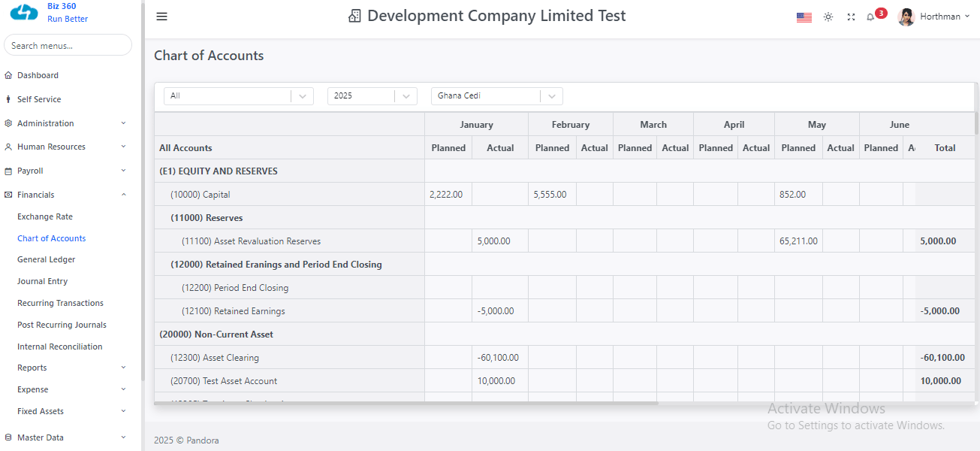Click the -60,100.00 January actual cell
The image size is (980, 451).
(500, 358)
